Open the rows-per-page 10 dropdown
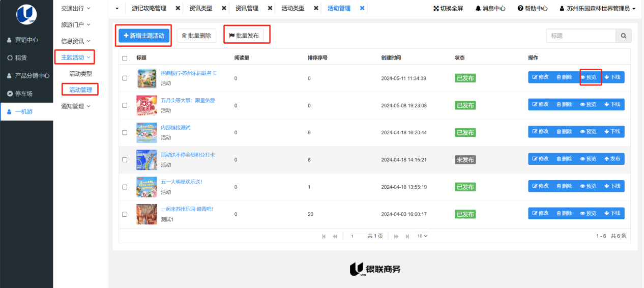Viewport: 644px width, 288px height. (422, 236)
